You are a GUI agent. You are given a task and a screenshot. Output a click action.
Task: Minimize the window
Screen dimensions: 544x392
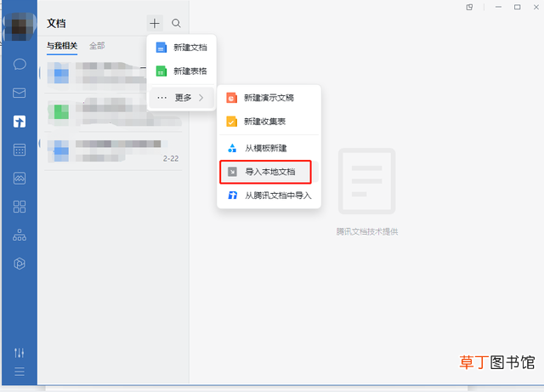499,8
